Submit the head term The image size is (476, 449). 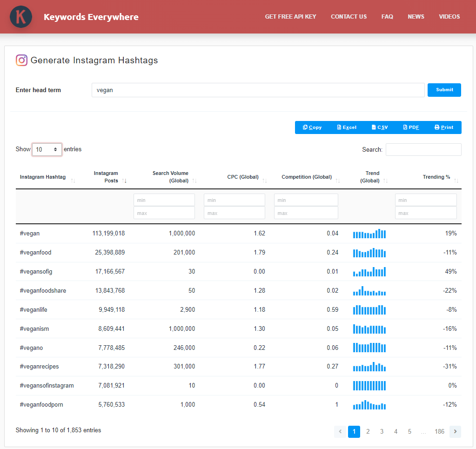pyautogui.click(x=444, y=90)
